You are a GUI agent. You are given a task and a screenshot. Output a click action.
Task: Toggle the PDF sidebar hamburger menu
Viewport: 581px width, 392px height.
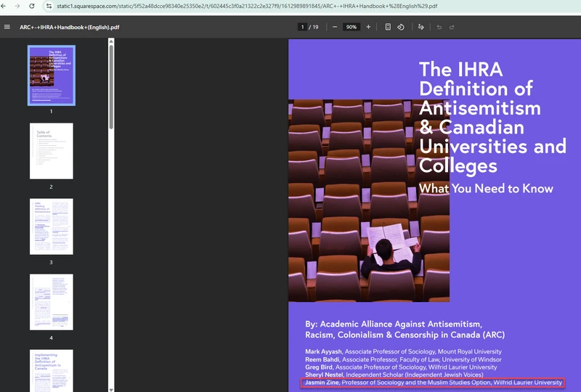coord(7,27)
